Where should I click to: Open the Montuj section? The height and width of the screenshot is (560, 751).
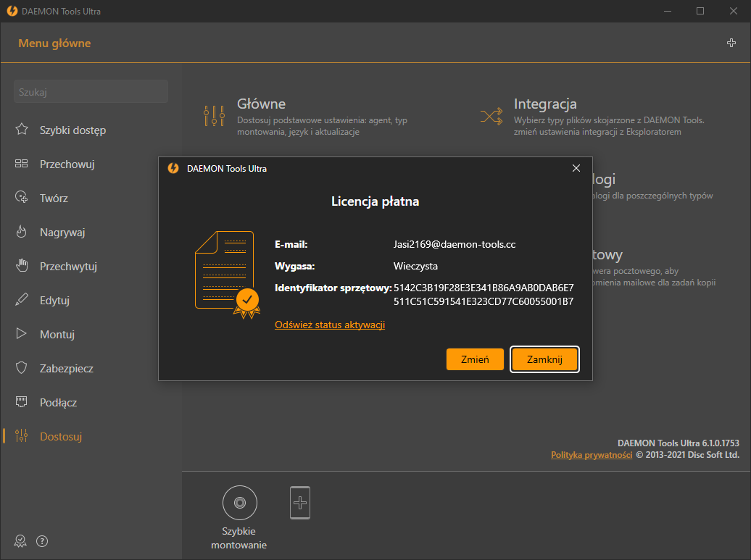57,334
